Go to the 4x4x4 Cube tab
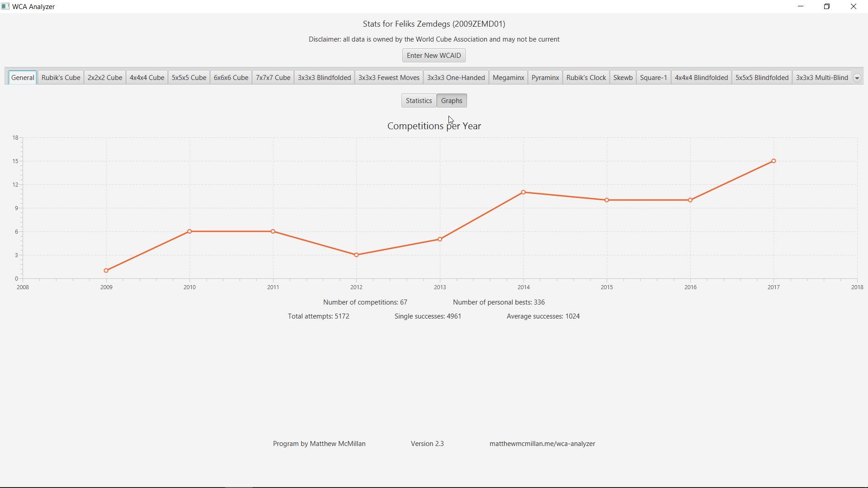 pos(147,78)
